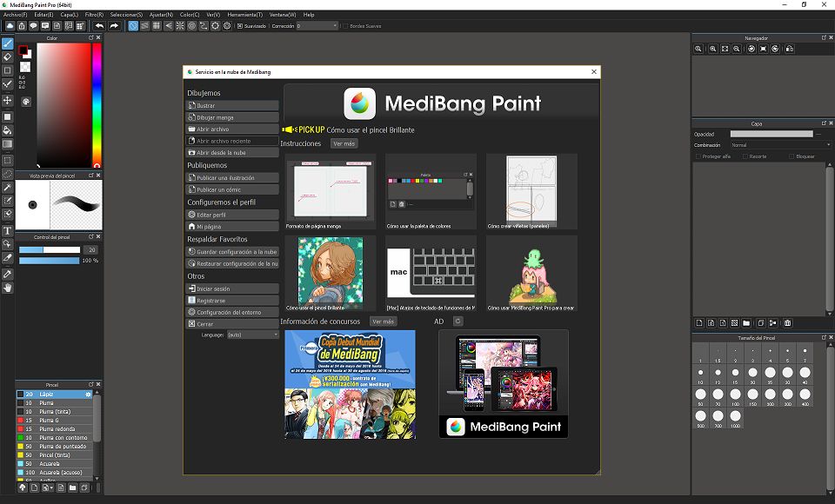The width and height of the screenshot is (835, 504).
Task: Select Pluma G brush
Action: point(54,420)
